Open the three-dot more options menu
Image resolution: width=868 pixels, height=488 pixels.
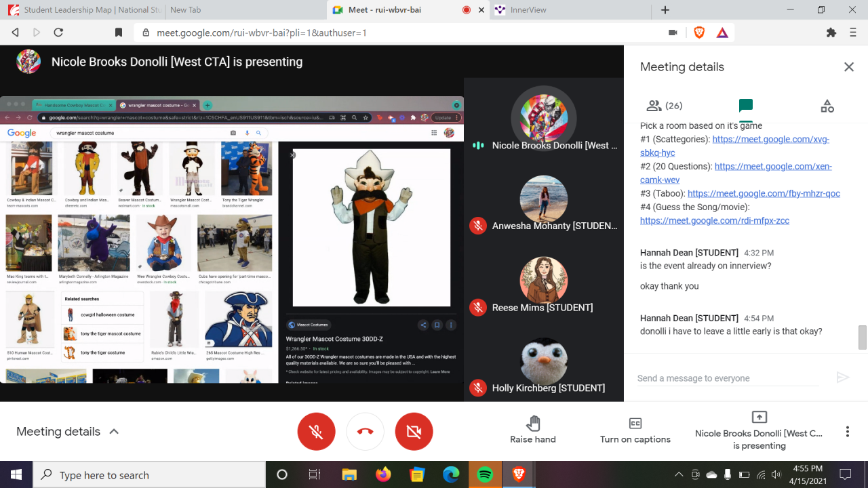coord(847,432)
